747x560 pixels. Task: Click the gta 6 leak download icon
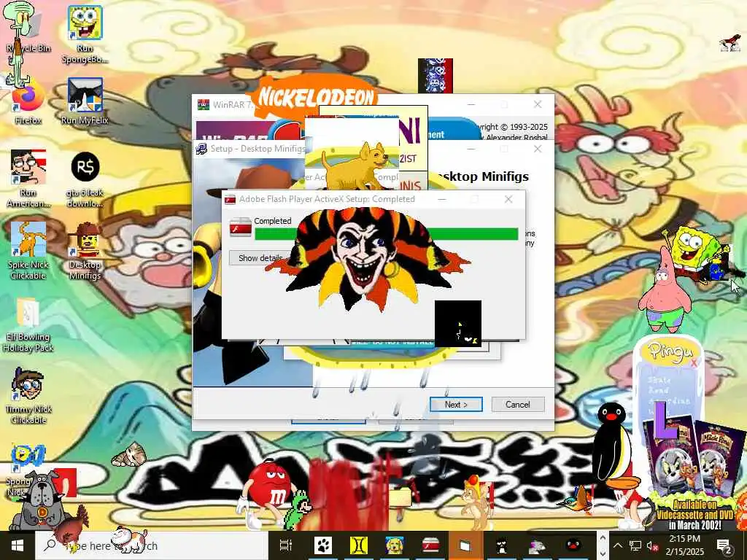[85, 179]
